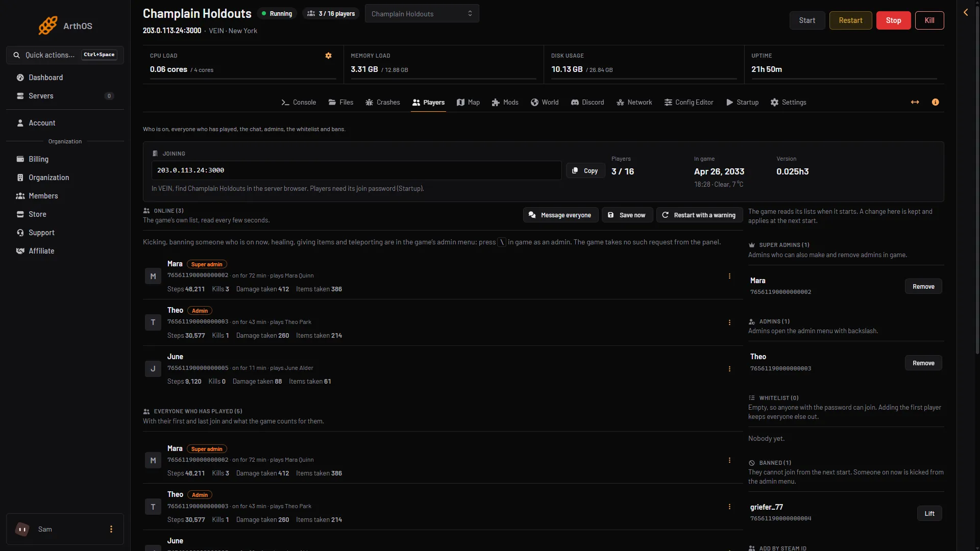
Task: Click the Restart server button
Action: (850, 20)
